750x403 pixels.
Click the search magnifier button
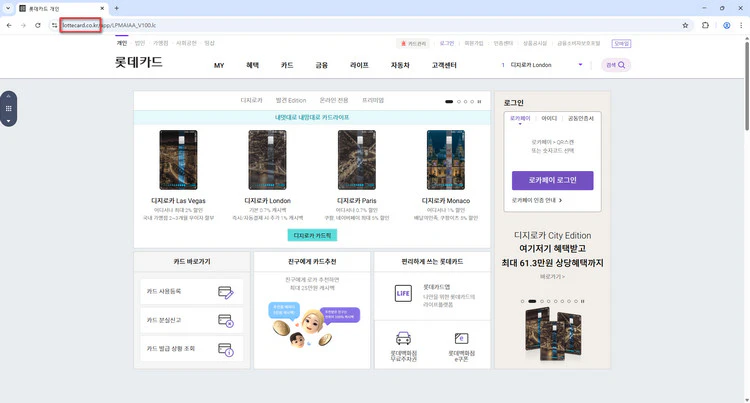(616, 65)
